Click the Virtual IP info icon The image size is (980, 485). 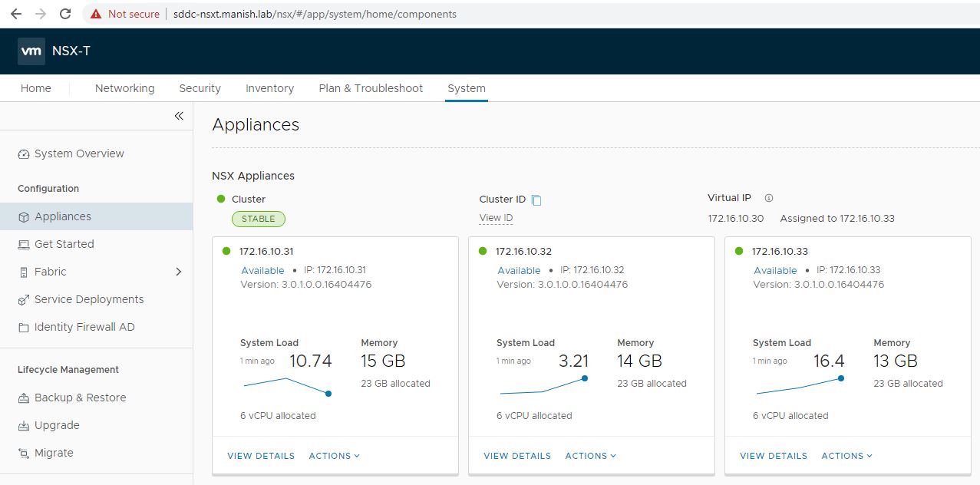[769, 198]
